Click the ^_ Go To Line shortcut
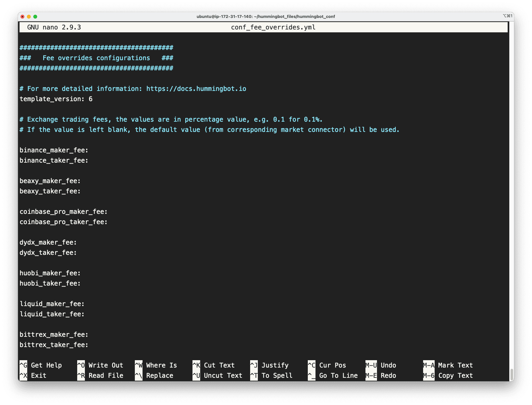The image size is (532, 405). tap(333, 376)
